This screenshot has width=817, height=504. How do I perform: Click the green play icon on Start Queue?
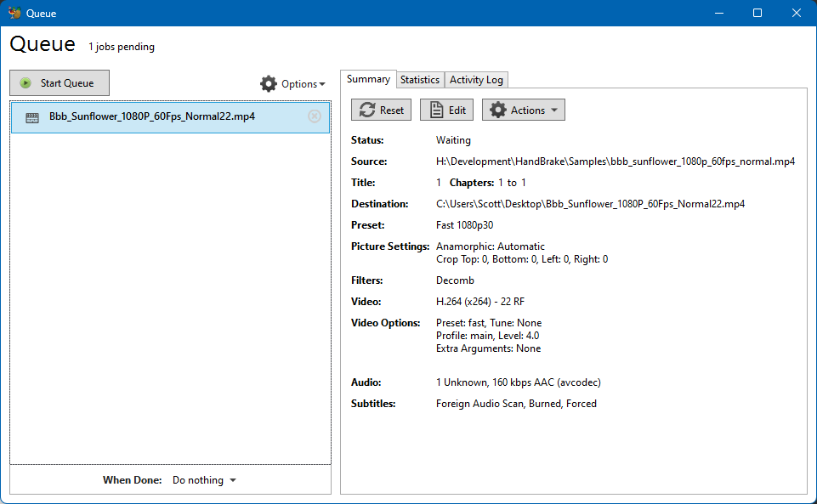(26, 83)
